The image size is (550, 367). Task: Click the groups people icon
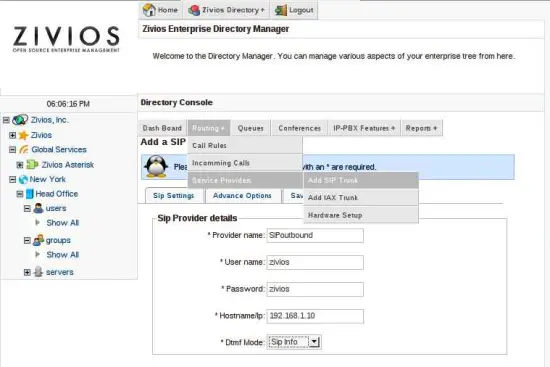click(38, 240)
